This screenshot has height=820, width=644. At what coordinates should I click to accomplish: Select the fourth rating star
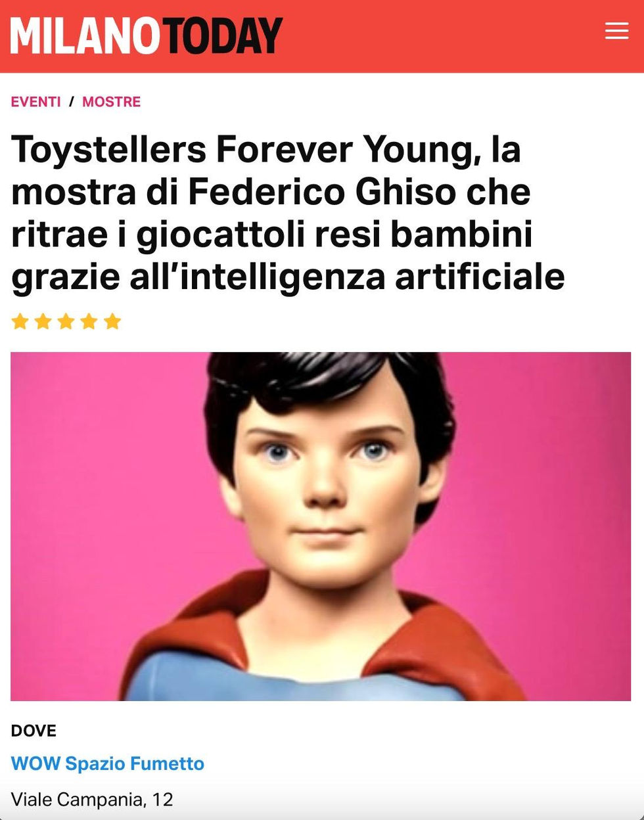coord(89,321)
